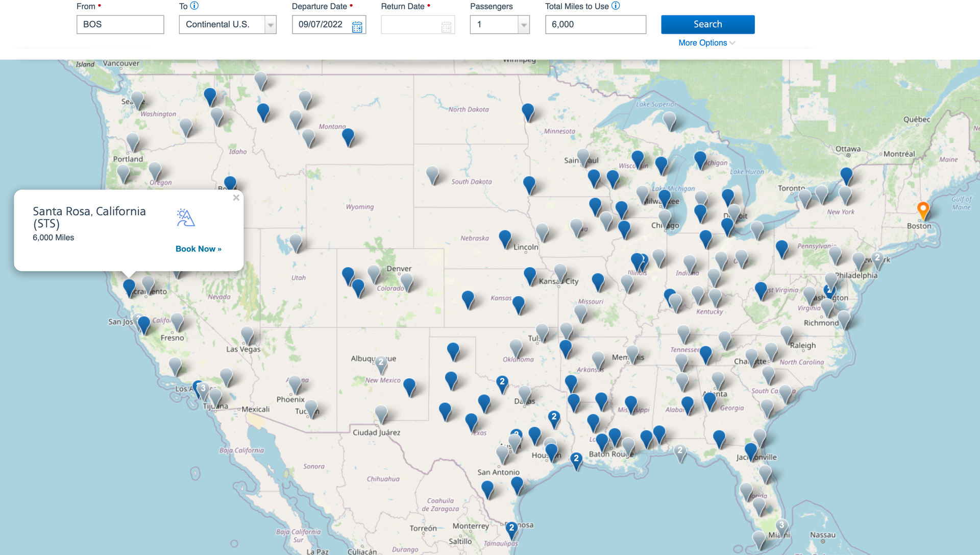Click the Departure Date field
Screen dimensions: 980x555
coord(329,25)
